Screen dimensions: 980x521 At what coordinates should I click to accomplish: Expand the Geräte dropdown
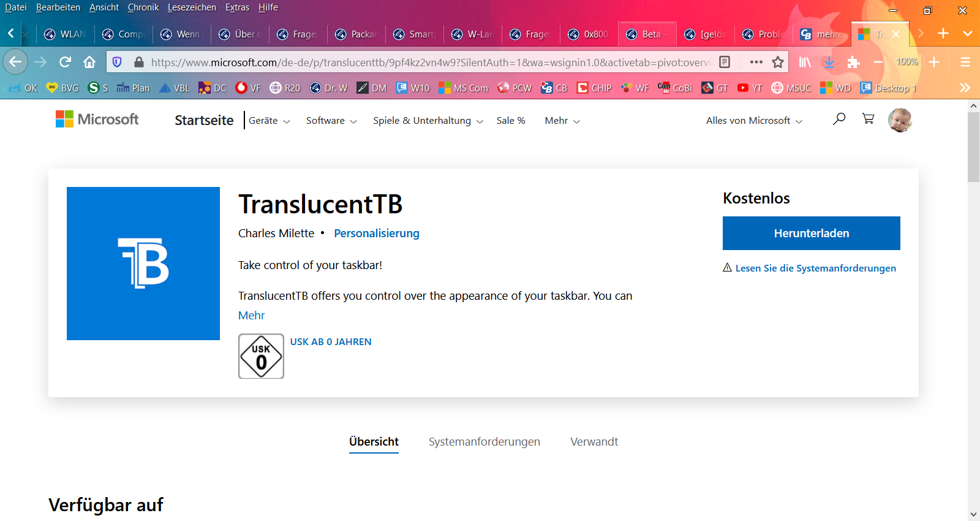[x=269, y=121]
